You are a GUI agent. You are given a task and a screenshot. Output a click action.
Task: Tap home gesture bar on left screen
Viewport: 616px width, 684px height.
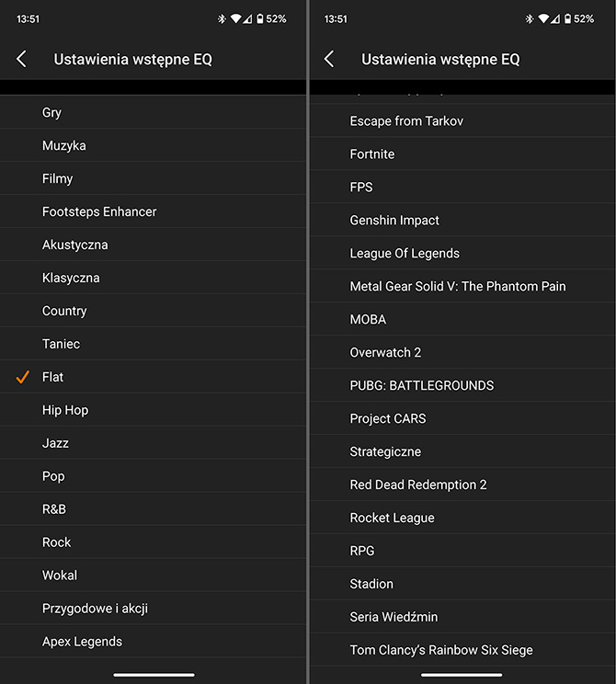pyautogui.click(x=154, y=675)
